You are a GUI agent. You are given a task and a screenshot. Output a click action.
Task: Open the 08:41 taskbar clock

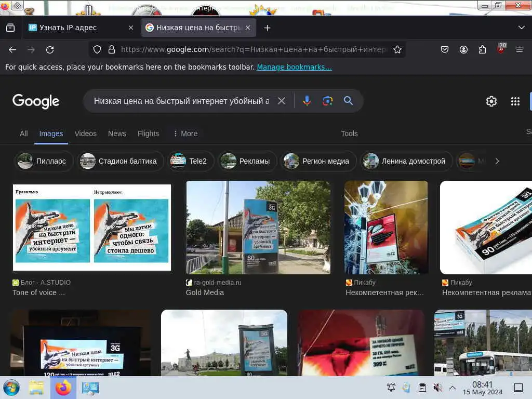point(483,388)
